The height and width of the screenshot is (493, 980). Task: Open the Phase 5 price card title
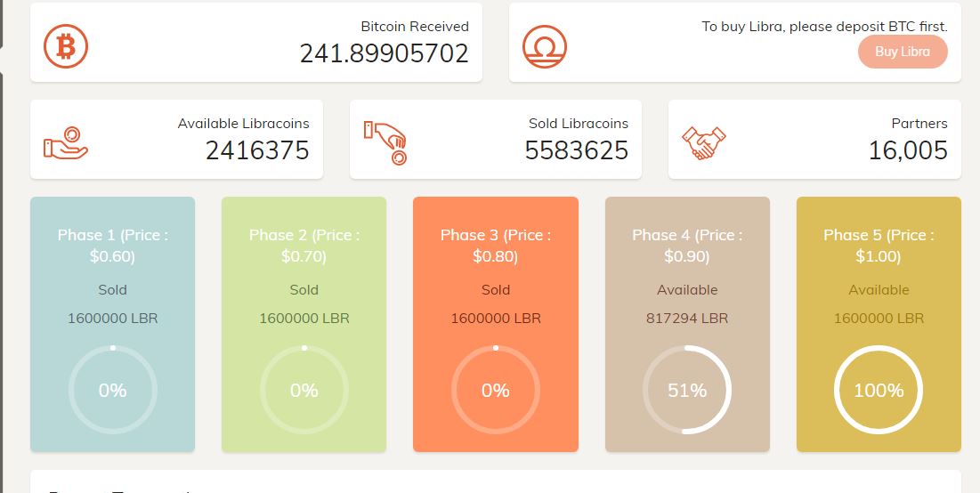tap(879, 246)
